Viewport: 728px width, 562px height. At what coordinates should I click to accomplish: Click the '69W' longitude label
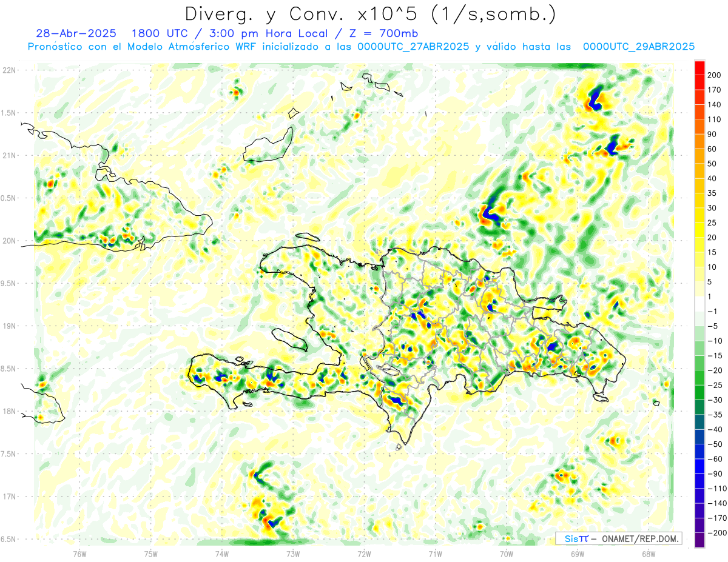[x=578, y=554]
